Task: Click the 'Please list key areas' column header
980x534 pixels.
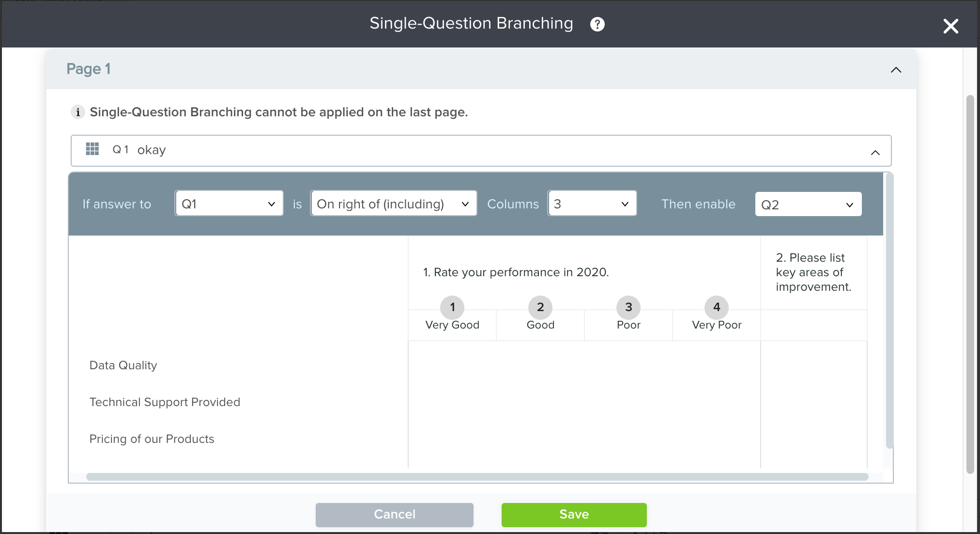Action: pyautogui.click(x=813, y=272)
